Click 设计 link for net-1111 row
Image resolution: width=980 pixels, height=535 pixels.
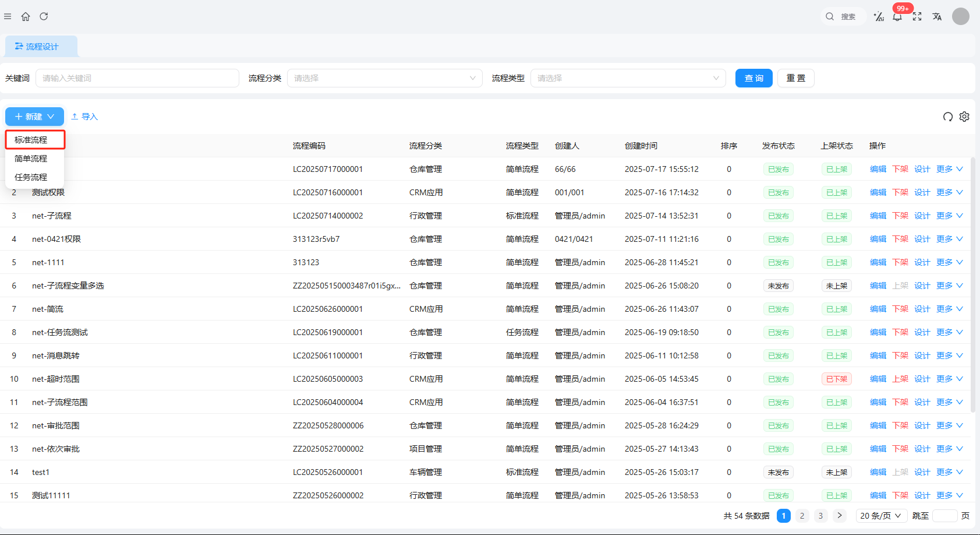(922, 262)
